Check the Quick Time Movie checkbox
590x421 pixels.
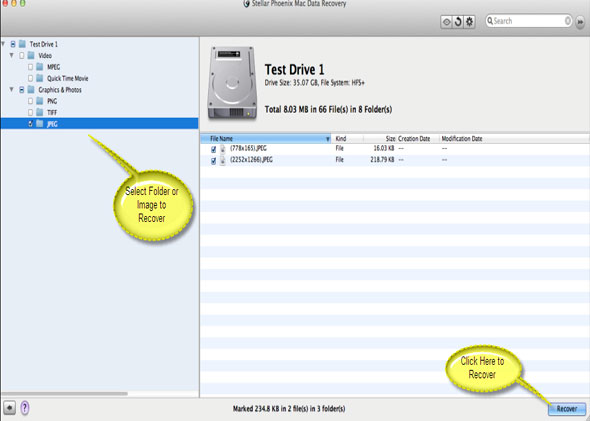coord(30,78)
